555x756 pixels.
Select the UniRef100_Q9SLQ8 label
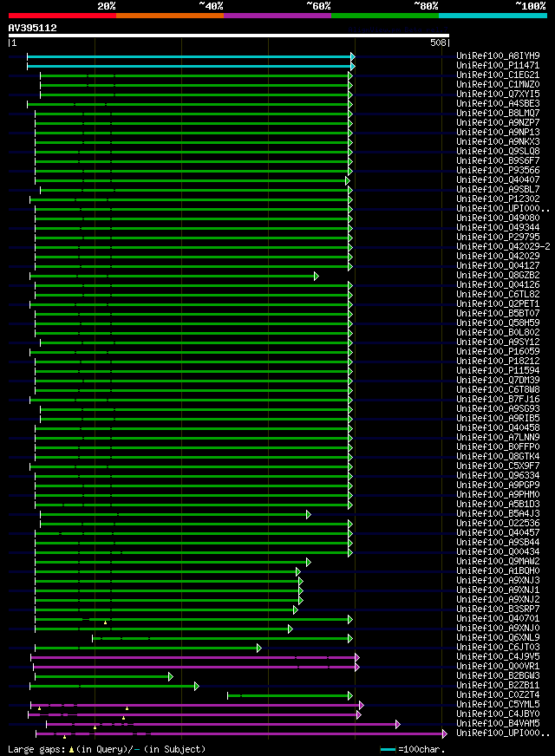pos(498,152)
